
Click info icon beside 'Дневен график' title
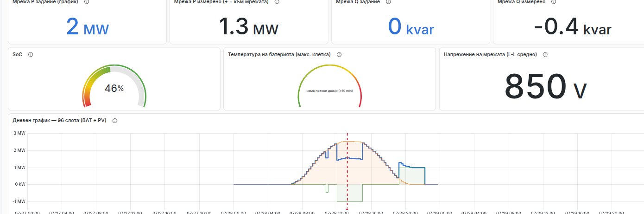pyautogui.click(x=115, y=120)
